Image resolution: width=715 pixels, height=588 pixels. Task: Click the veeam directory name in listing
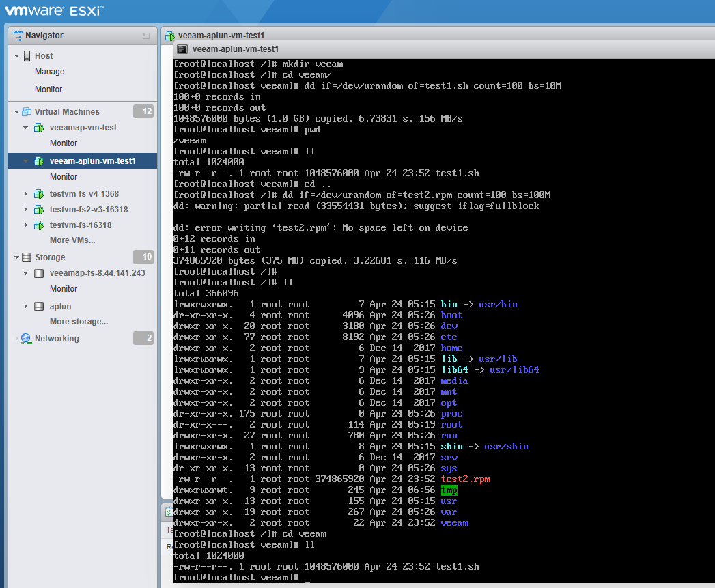[x=455, y=523]
